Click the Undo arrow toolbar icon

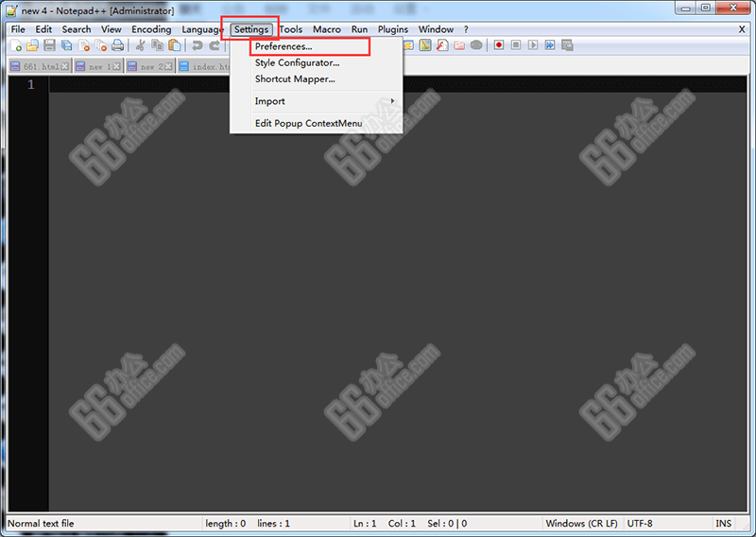coord(197,45)
